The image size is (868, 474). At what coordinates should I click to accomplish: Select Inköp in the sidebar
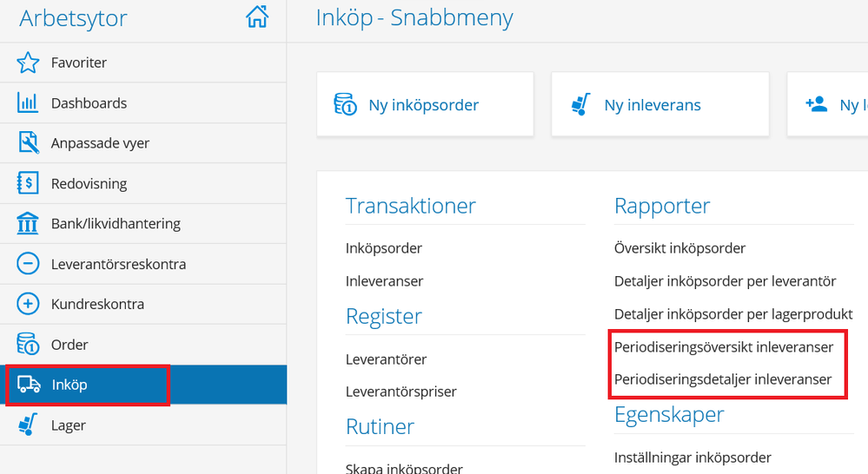click(x=70, y=385)
